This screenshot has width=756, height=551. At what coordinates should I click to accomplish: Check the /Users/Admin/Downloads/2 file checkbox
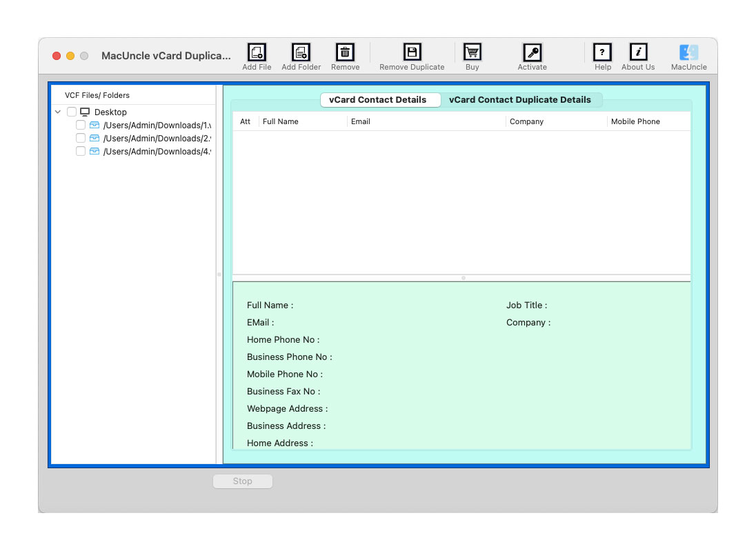click(81, 138)
